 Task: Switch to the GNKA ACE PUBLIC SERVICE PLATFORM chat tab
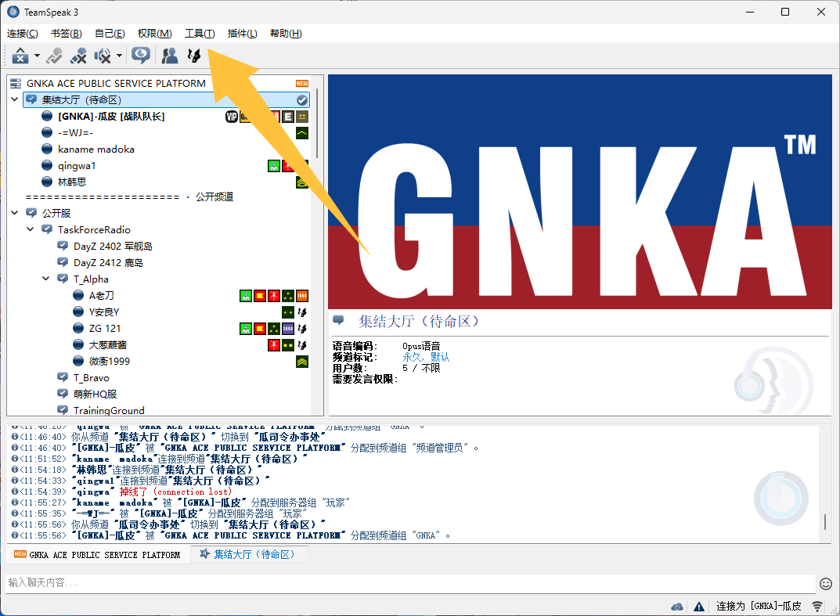[98, 554]
